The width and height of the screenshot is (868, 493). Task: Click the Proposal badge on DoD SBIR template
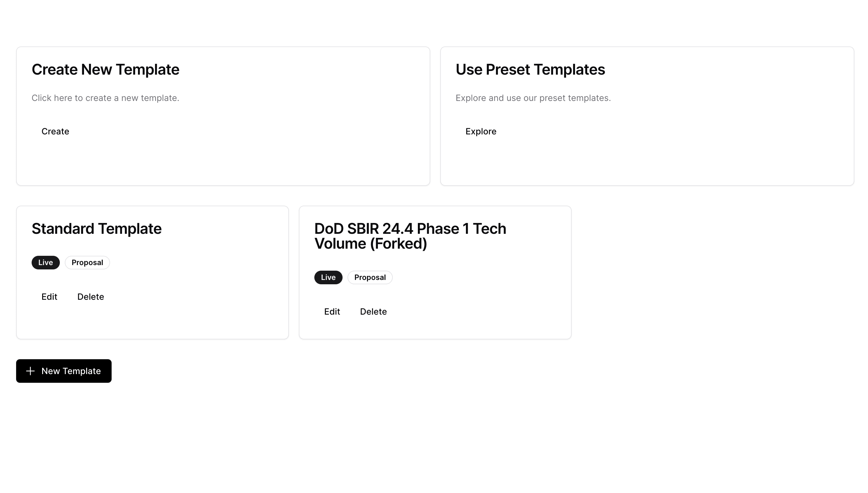point(370,278)
